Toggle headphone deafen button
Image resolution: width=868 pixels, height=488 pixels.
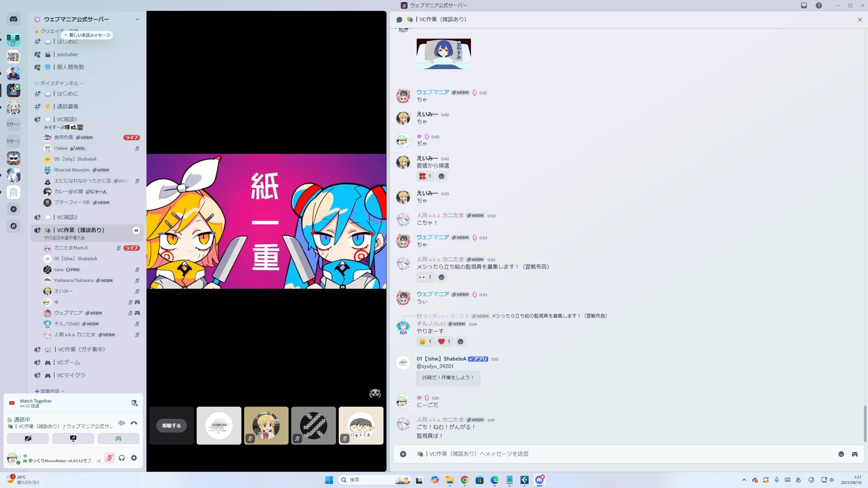[x=122, y=458]
